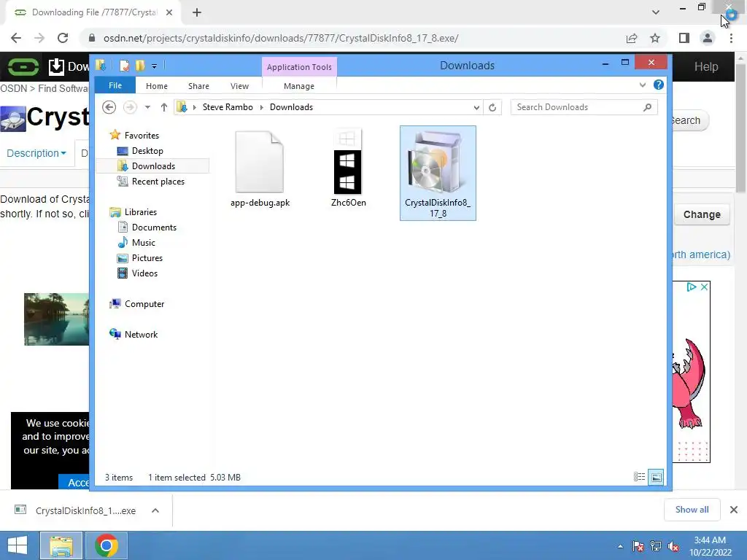Viewport: 747px width, 560px height.
Task: Click Action Center flag tray icon
Action: (x=638, y=546)
